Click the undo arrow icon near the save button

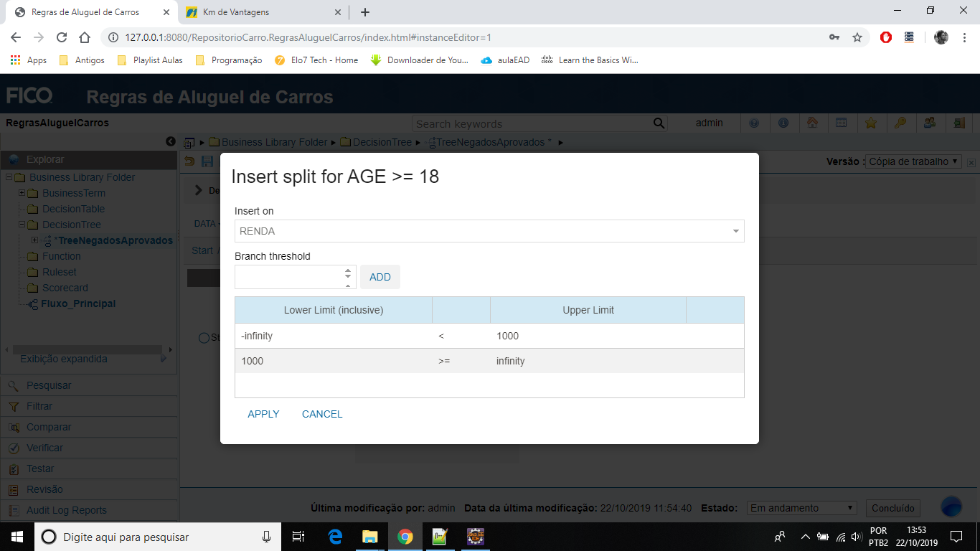click(189, 161)
